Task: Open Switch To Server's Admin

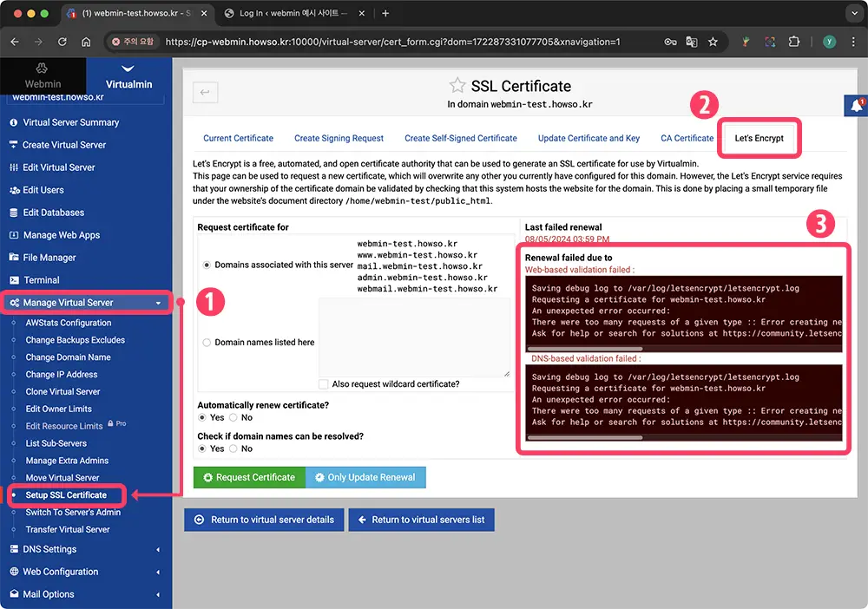Action: [73, 512]
